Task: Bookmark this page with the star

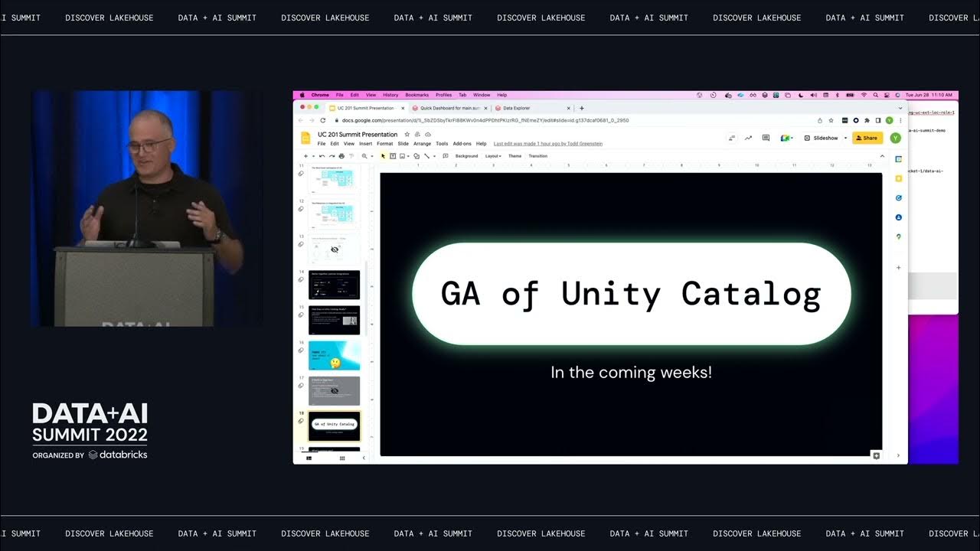Action: [831, 120]
